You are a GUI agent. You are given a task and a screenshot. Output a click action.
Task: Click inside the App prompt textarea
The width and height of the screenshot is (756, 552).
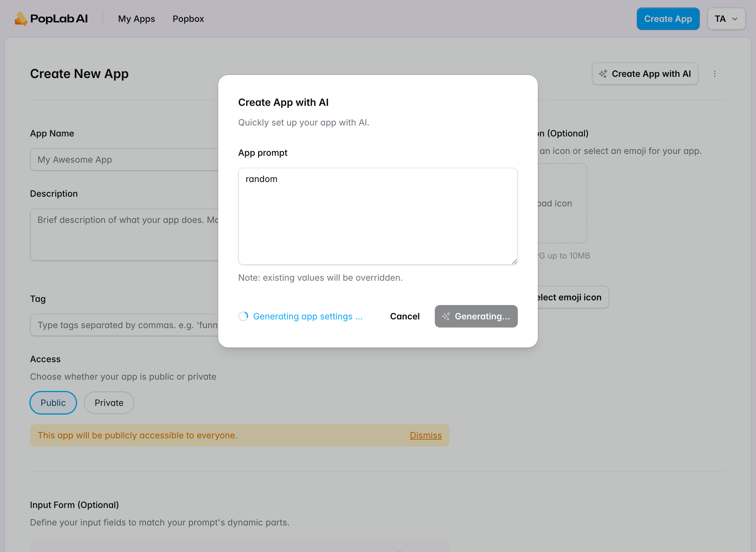coord(377,216)
